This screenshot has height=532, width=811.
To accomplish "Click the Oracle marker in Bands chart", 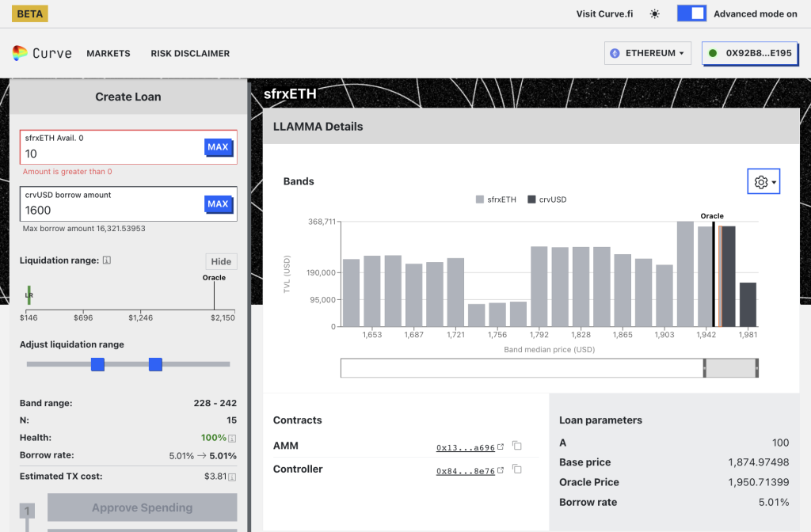I will coord(714,274).
